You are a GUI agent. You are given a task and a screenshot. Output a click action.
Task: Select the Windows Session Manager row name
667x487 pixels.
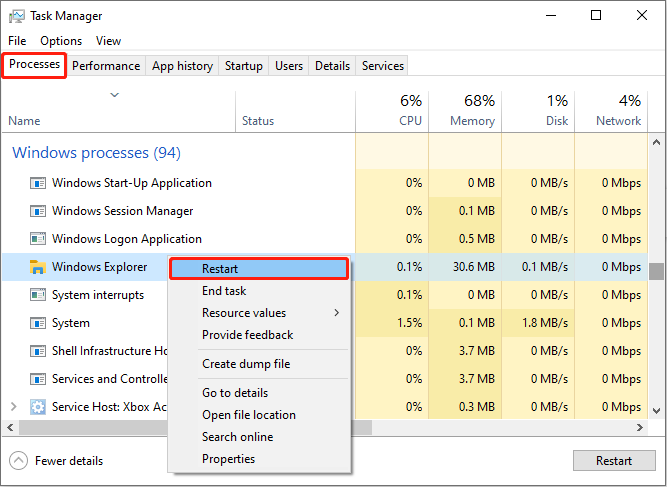123,211
